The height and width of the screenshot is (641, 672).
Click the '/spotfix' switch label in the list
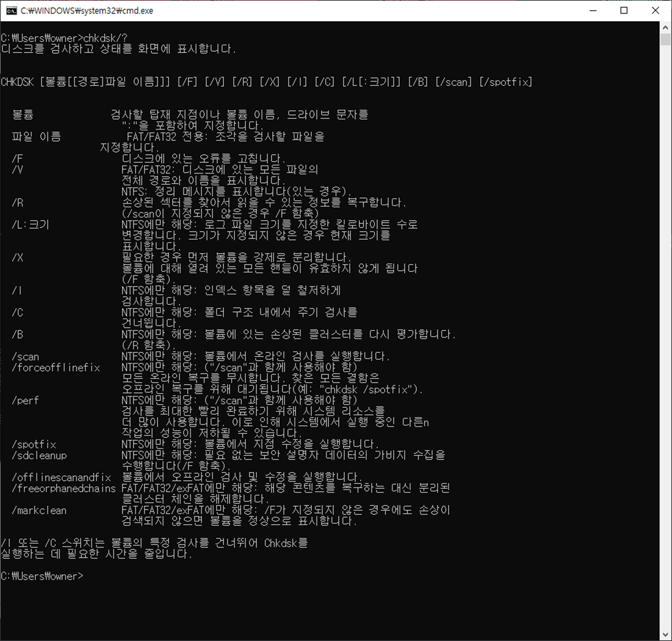click(34, 445)
